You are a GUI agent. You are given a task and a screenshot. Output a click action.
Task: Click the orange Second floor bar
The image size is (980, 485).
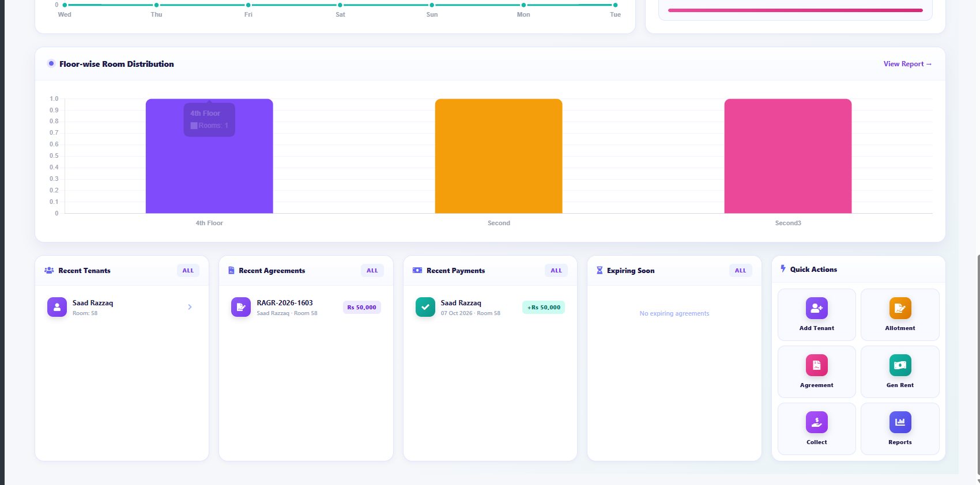499,156
